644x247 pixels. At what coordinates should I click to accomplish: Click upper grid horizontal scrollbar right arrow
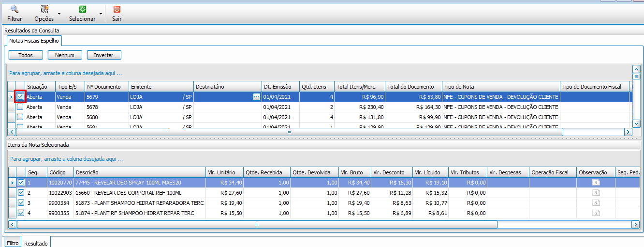coord(629,132)
